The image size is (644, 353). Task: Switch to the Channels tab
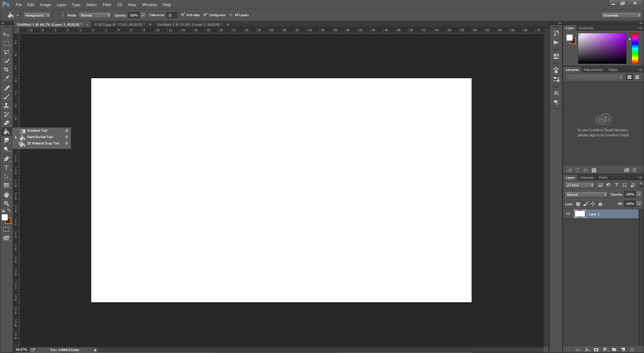click(x=587, y=177)
